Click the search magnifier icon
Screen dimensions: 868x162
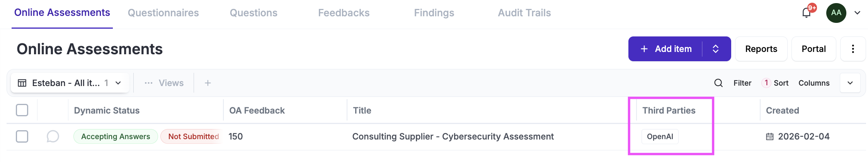718,83
